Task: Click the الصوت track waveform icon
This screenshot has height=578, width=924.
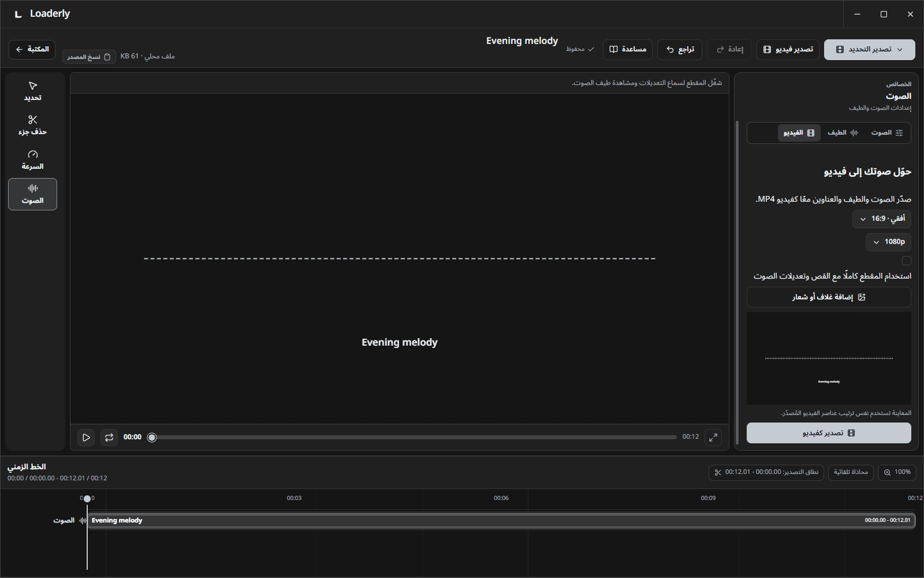Action: coord(83,521)
